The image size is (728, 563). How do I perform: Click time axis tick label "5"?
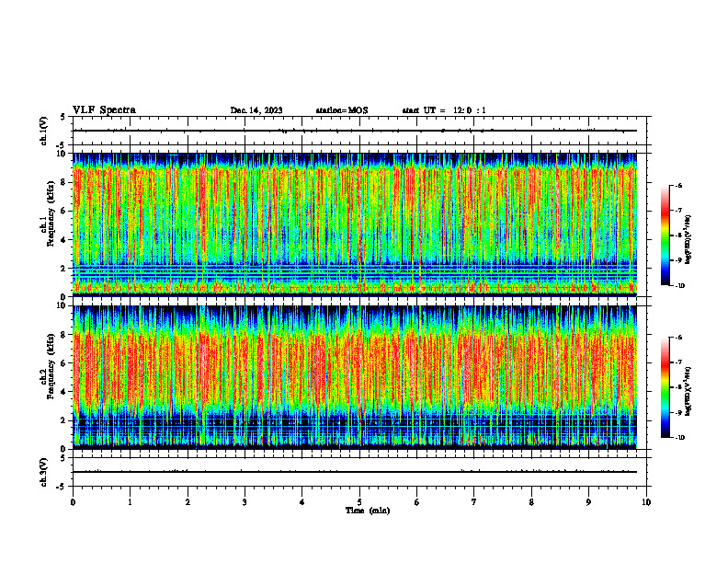pos(359,502)
